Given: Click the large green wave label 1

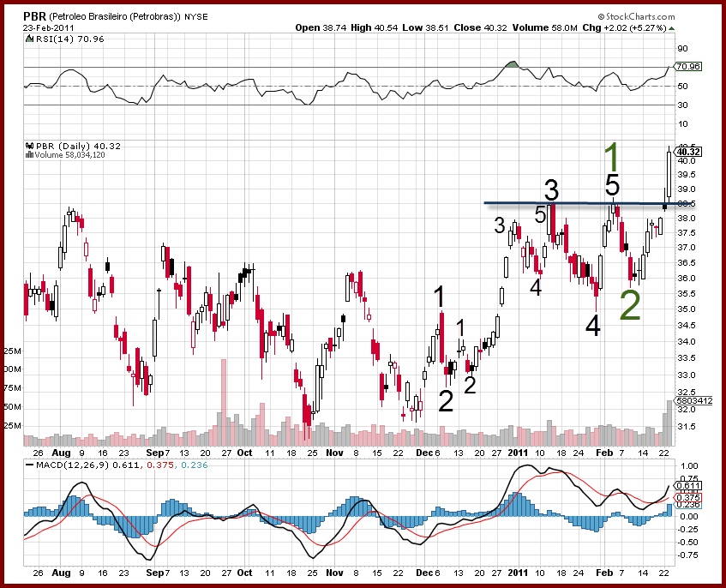Looking at the screenshot, I should pos(612,158).
